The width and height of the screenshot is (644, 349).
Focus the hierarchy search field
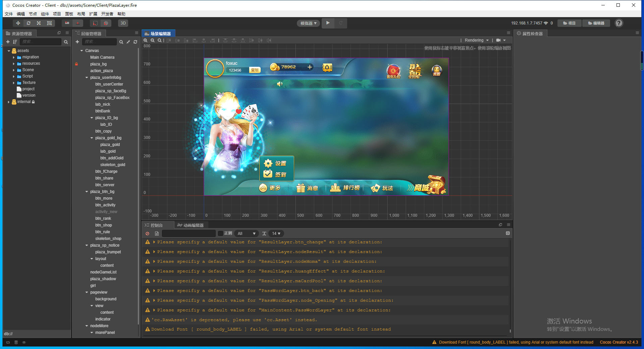tap(99, 42)
